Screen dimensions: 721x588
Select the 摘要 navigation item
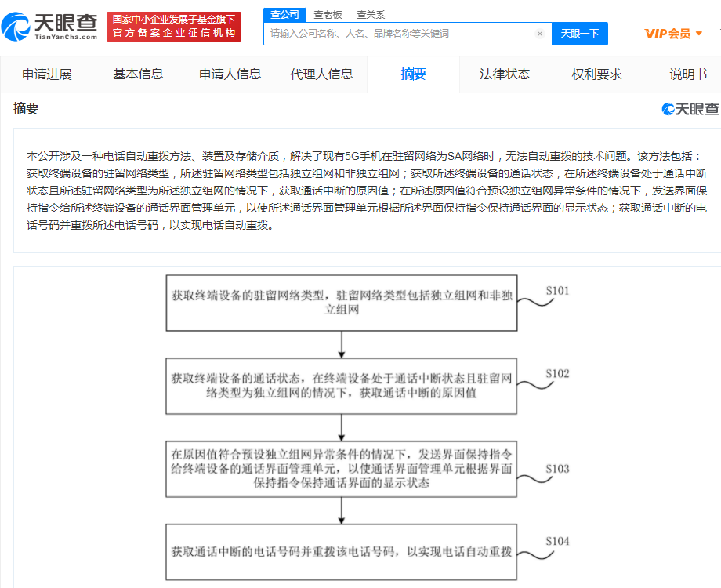(413, 74)
